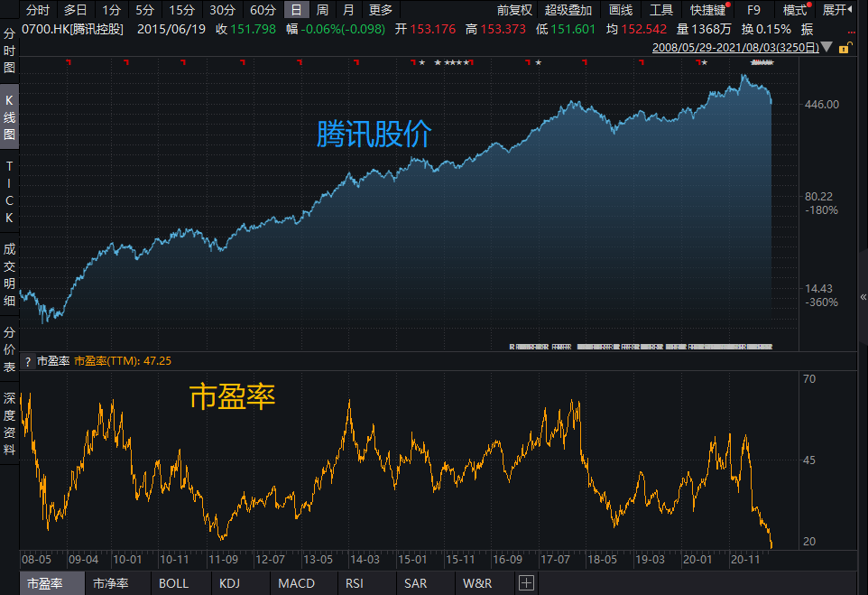868x595 pixels.
Task: Open the 超级叠加 overlay menu
Action: click(568, 10)
